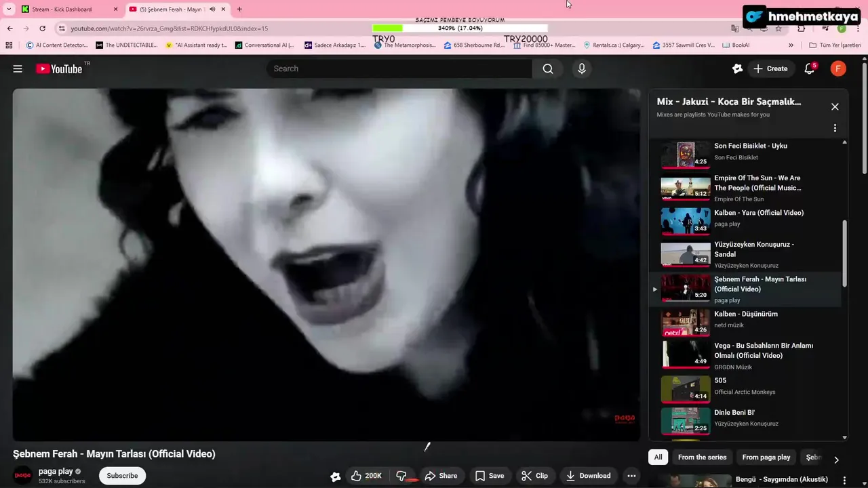The width and height of the screenshot is (868, 488).
Task: Open a new browser tab
Action: 239,9
